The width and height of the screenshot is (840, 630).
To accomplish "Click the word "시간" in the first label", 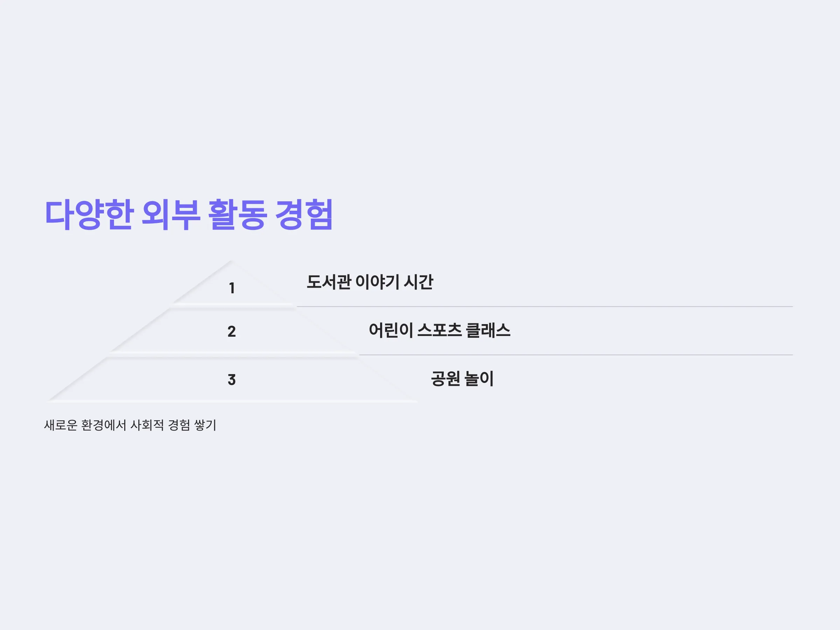I will (x=419, y=282).
